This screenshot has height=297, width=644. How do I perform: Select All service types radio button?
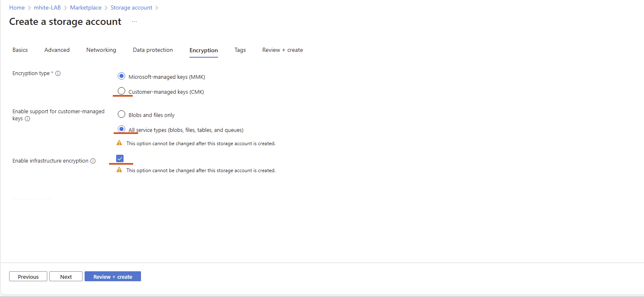[x=122, y=129]
